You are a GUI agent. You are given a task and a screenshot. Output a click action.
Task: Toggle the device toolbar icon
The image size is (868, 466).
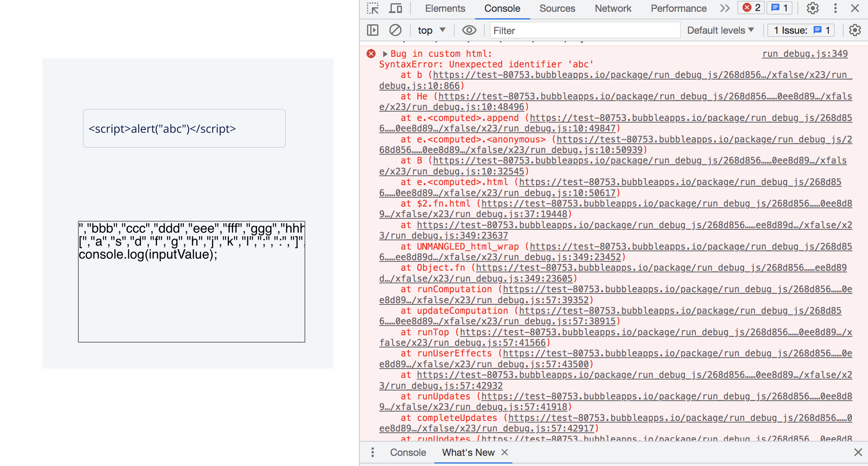(x=395, y=9)
